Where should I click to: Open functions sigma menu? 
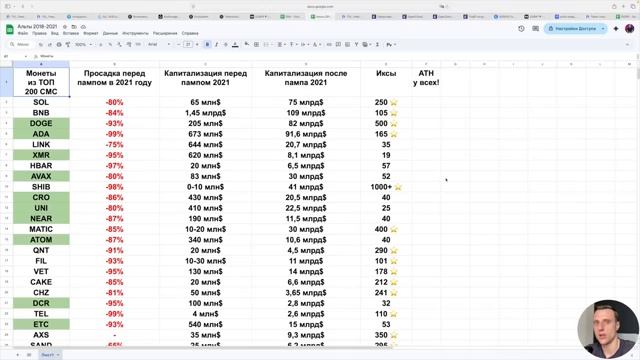click(x=377, y=44)
